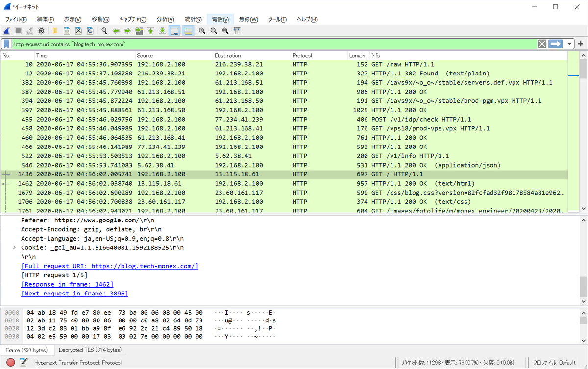Toggle packet list colorization

click(188, 31)
